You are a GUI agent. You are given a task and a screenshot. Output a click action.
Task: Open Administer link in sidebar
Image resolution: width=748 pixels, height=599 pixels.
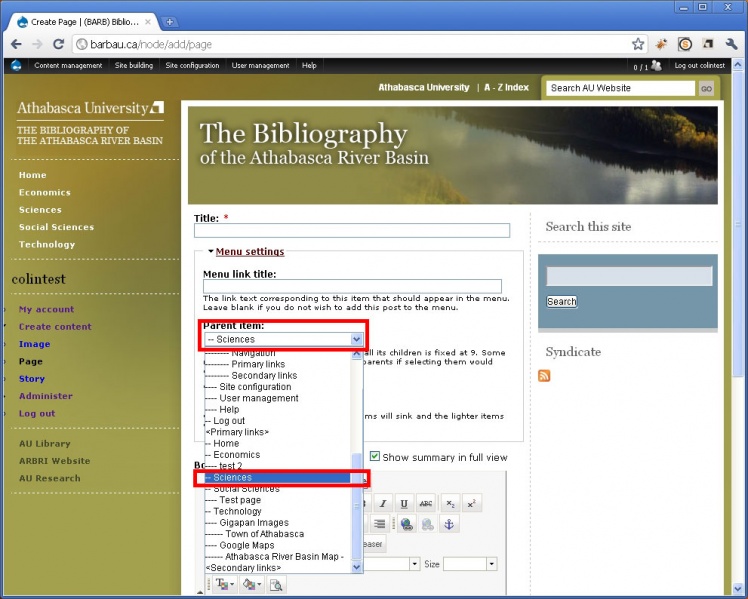(46, 396)
